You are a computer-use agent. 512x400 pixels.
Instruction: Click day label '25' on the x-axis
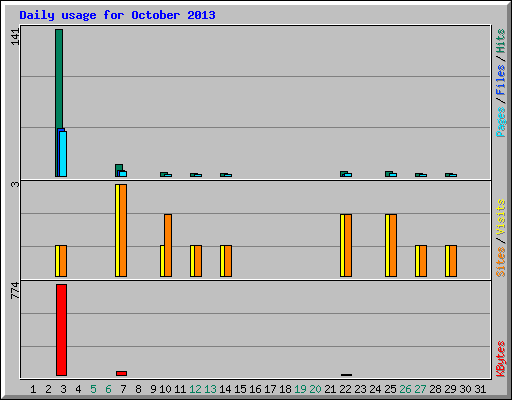point(390,389)
